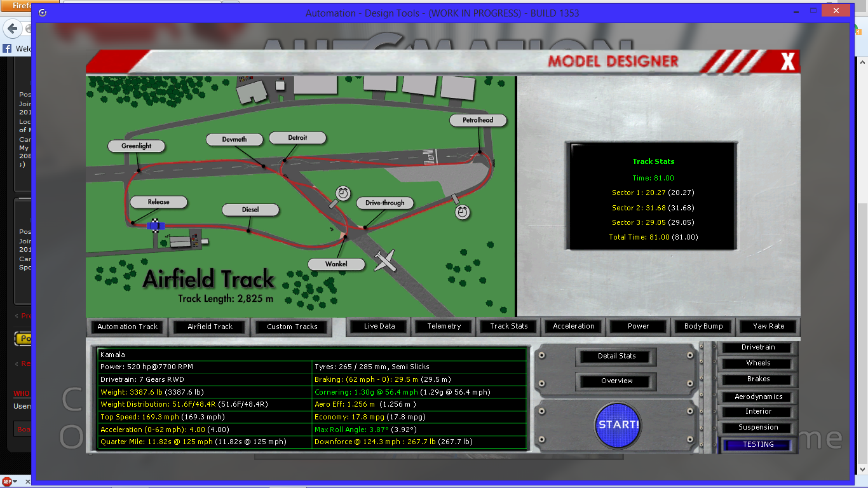The image size is (868, 488).
Task: Click the Drivetrain: 7 Gears RWD row
Action: [x=205, y=379]
